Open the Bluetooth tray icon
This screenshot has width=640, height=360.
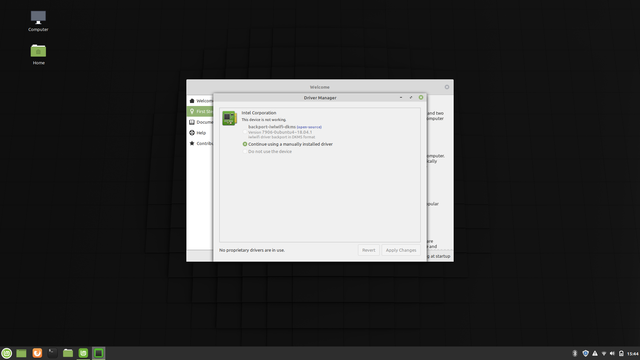[x=575, y=353]
